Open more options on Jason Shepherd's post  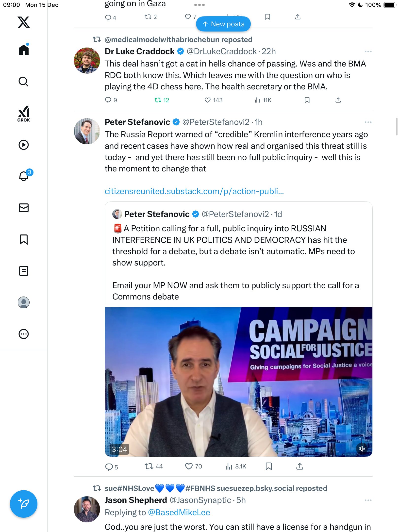[368, 500]
